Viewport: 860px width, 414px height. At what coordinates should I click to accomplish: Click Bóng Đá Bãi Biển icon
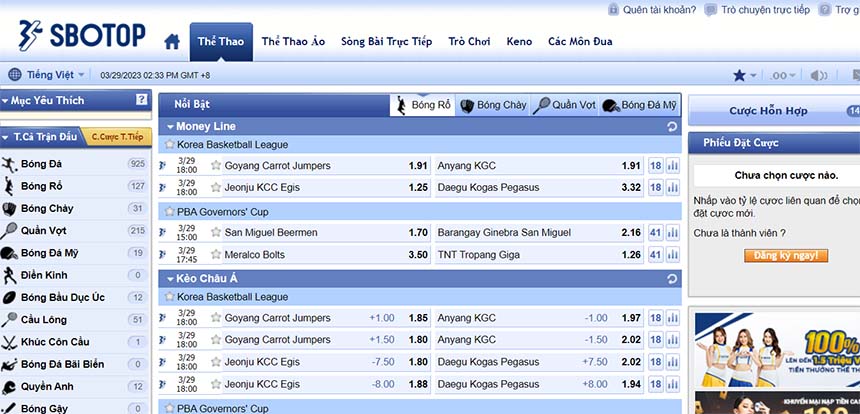coord(9,365)
